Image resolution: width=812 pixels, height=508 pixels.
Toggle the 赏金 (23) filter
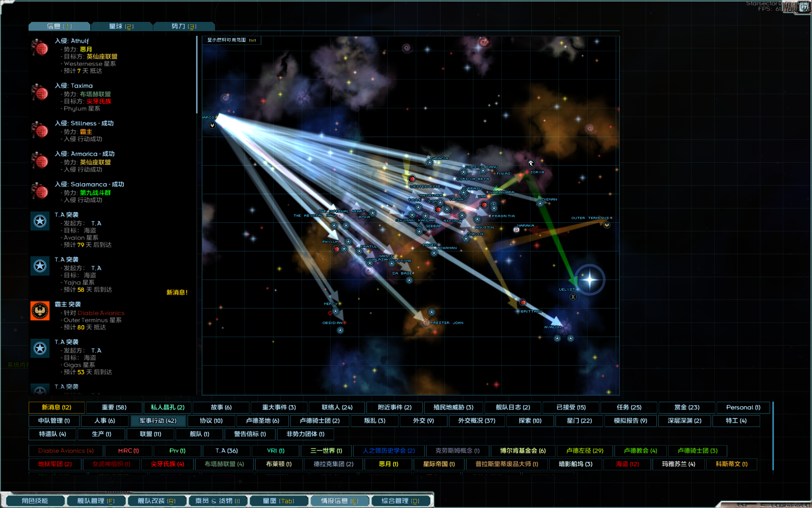(x=687, y=407)
